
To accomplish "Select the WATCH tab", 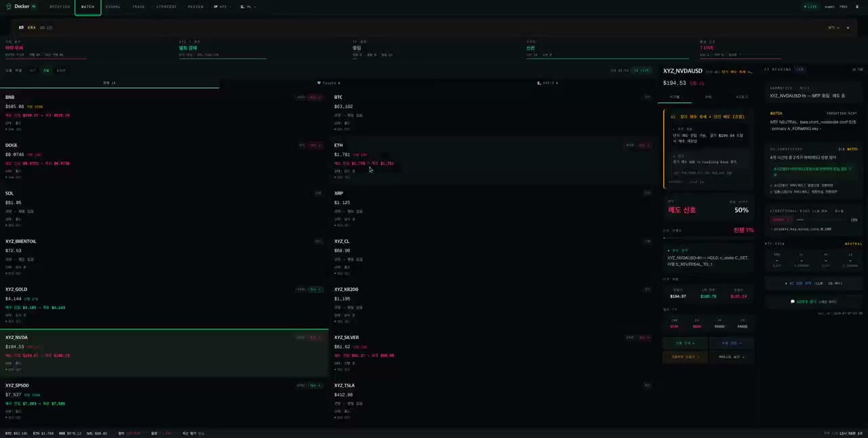I will (88, 7).
